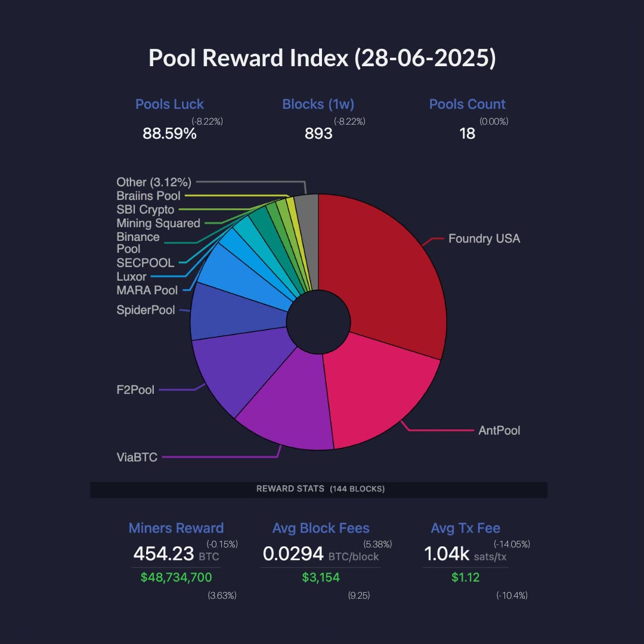
Task: Click the 'Pool Reward Index (28-06-2025)' title
Action: pyautogui.click(x=322, y=58)
